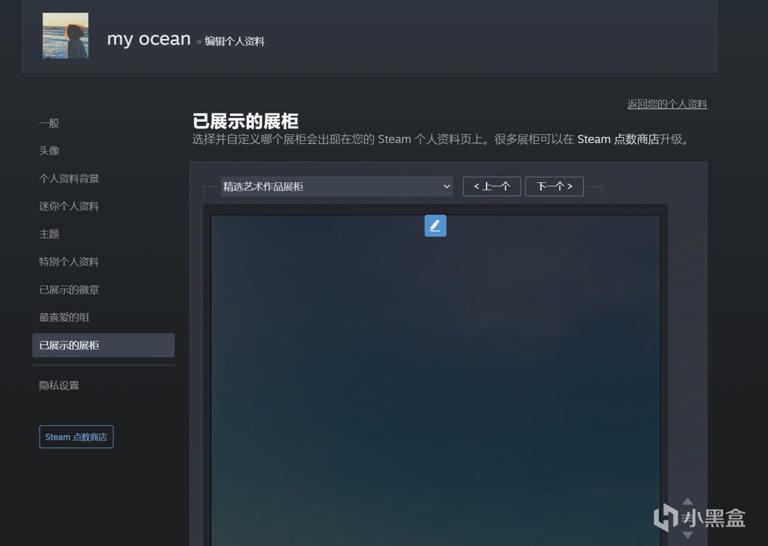Select 主题 in the sidebar
Screen dimensions: 768x546
pos(49,234)
